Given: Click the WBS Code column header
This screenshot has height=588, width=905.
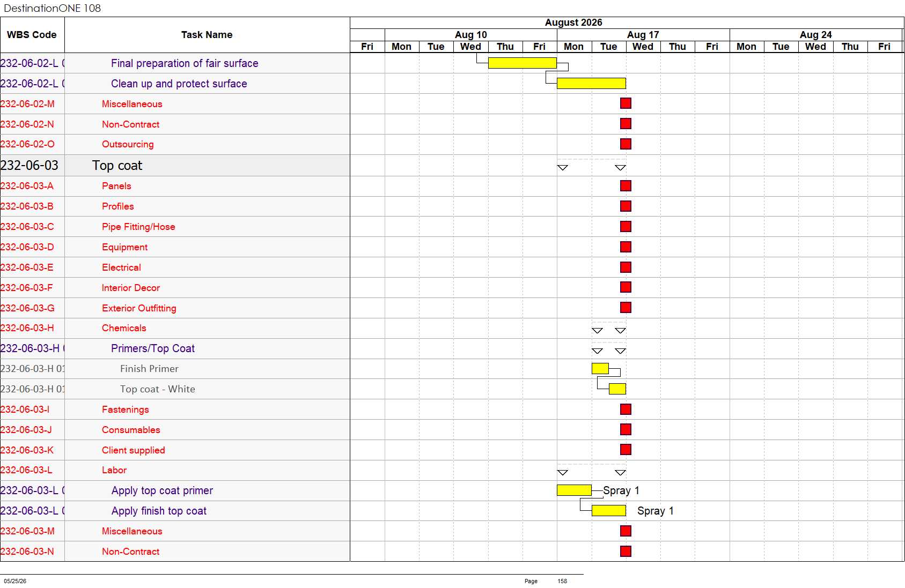Looking at the screenshot, I should click(x=32, y=35).
